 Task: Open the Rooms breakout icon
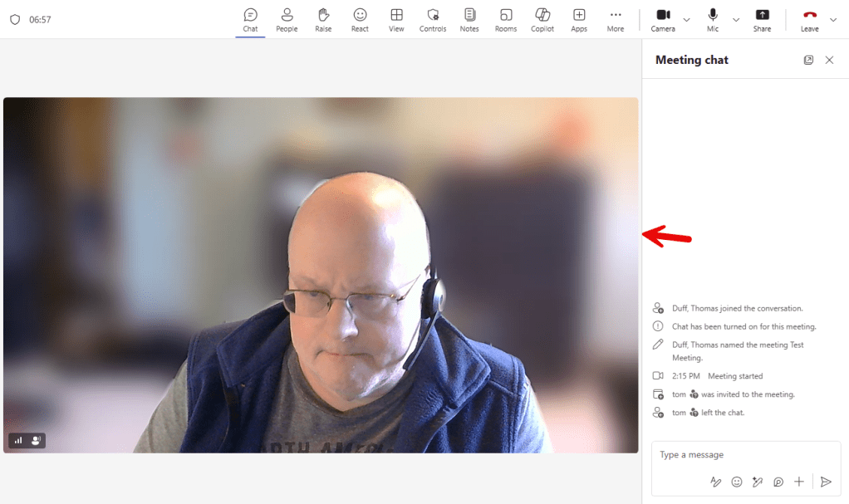tap(506, 19)
